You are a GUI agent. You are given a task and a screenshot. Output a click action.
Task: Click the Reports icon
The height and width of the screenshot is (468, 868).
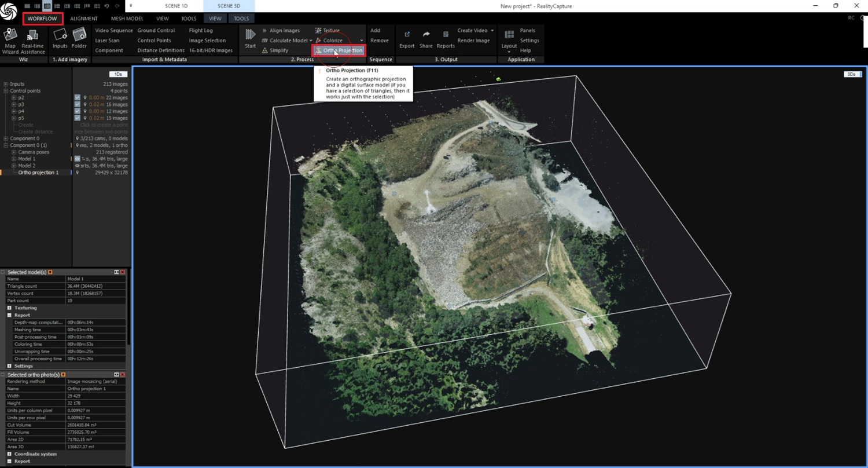coord(446,36)
